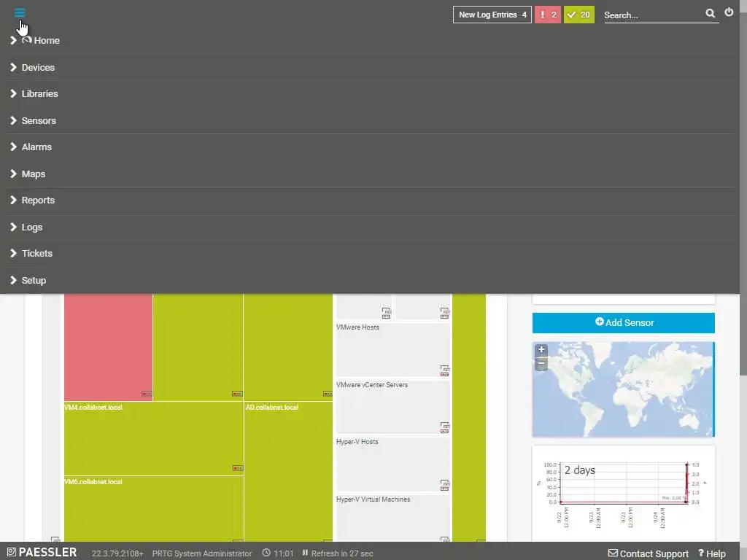The height and width of the screenshot is (560, 747).
Task: Open the Tickets menu item
Action: [36, 253]
